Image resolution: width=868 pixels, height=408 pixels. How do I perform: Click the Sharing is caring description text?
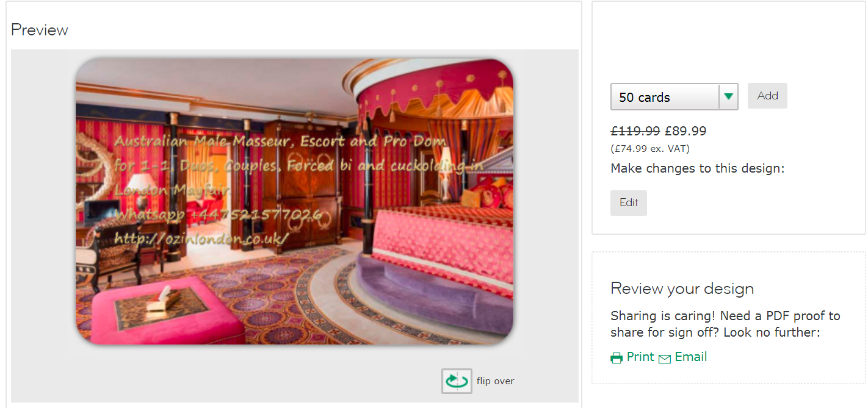click(725, 324)
